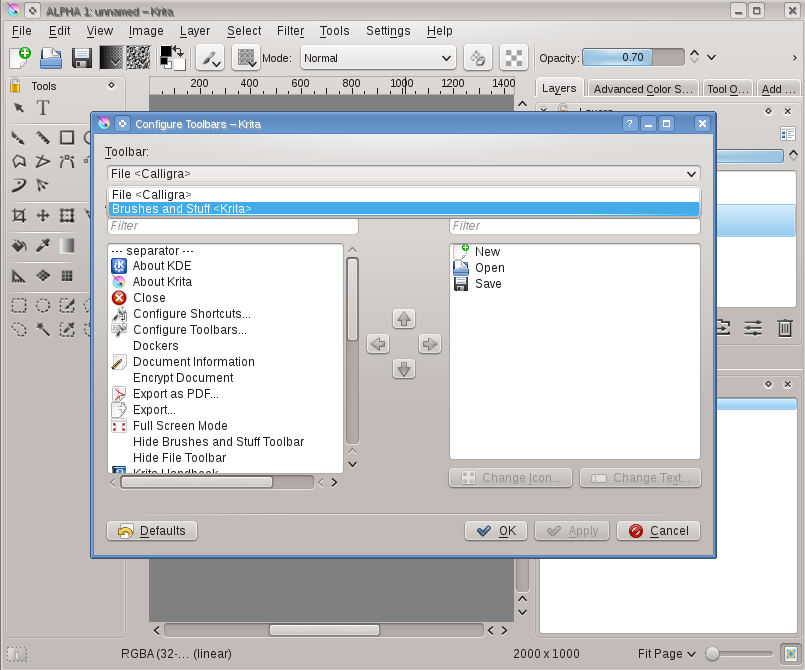The width and height of the screenshot is (805, 670).
Task: Open the pattern chooser in toolbar
Action: point(138,58)
